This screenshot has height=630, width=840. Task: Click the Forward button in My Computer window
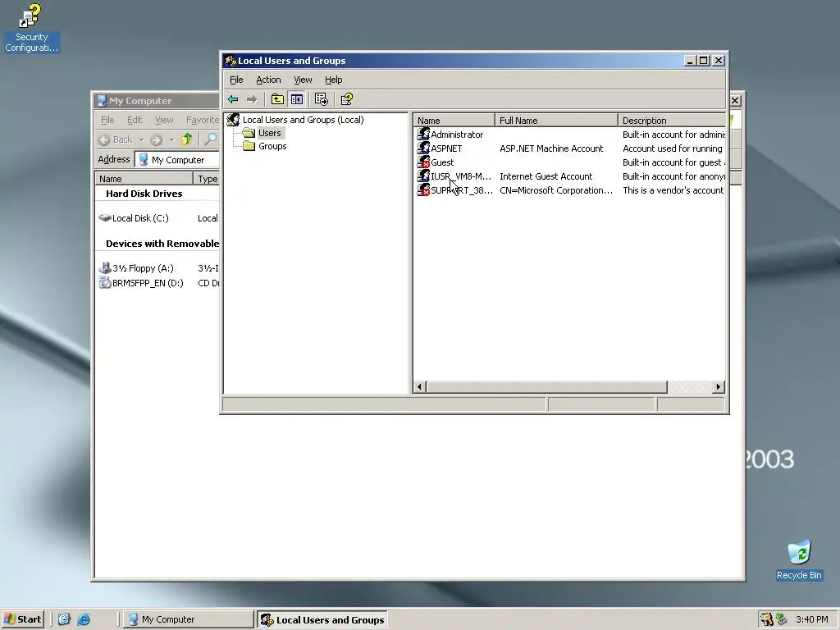tap(156, 139)
